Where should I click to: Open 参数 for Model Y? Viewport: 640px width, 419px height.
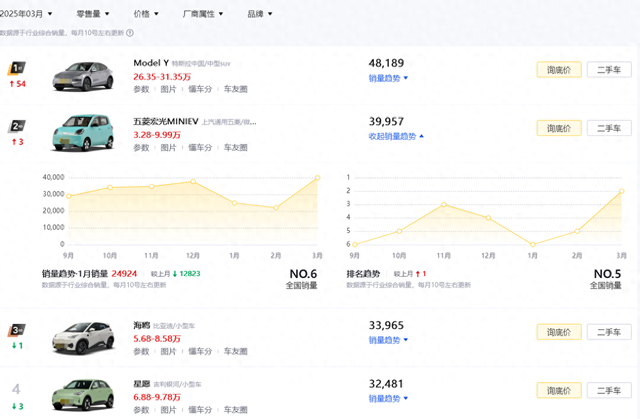pos(141,89)
